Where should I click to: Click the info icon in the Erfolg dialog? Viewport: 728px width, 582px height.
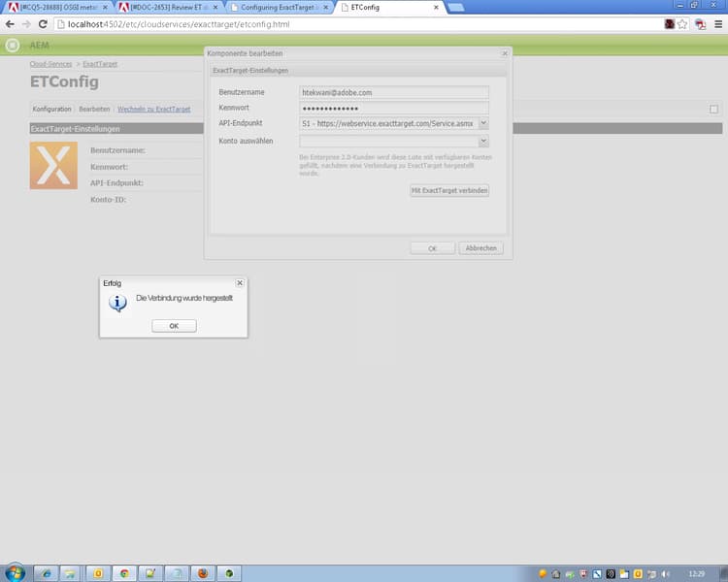117,303
